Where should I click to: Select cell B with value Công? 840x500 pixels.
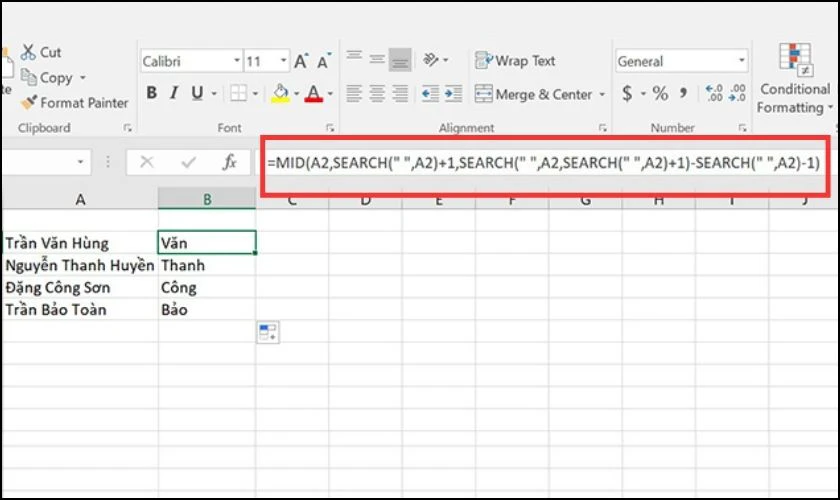pyautogui.click(x=207, y=287)
